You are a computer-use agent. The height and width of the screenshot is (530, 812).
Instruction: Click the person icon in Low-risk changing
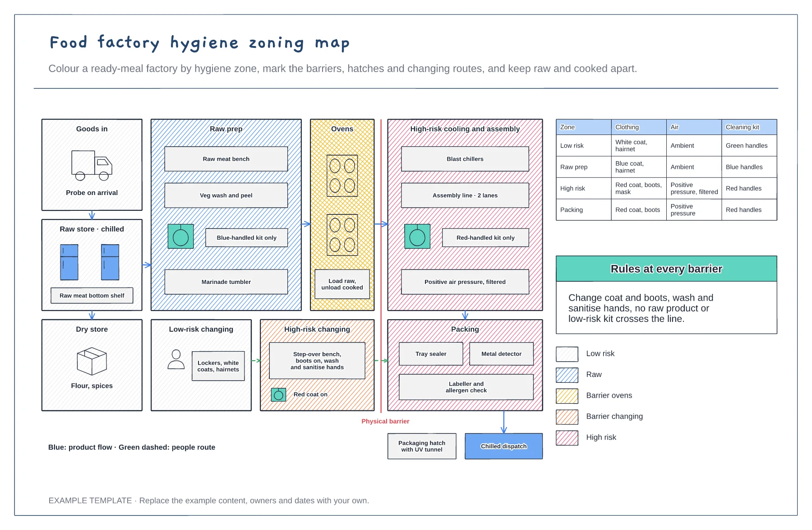point(176,359)
